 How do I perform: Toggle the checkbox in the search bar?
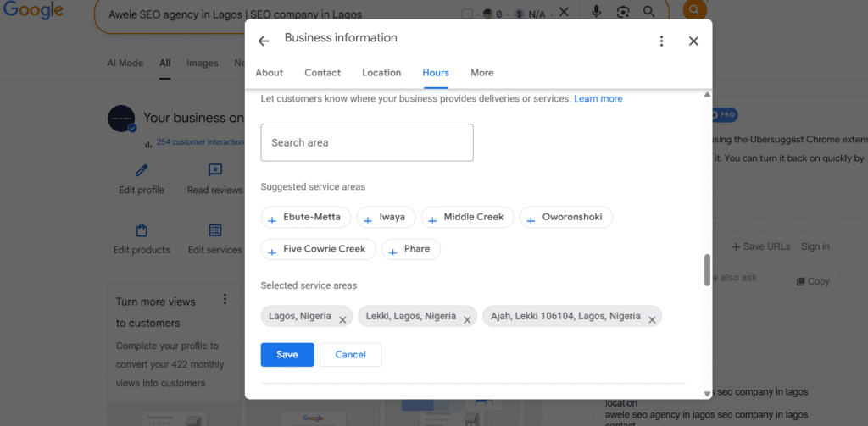tap(467, 14)
